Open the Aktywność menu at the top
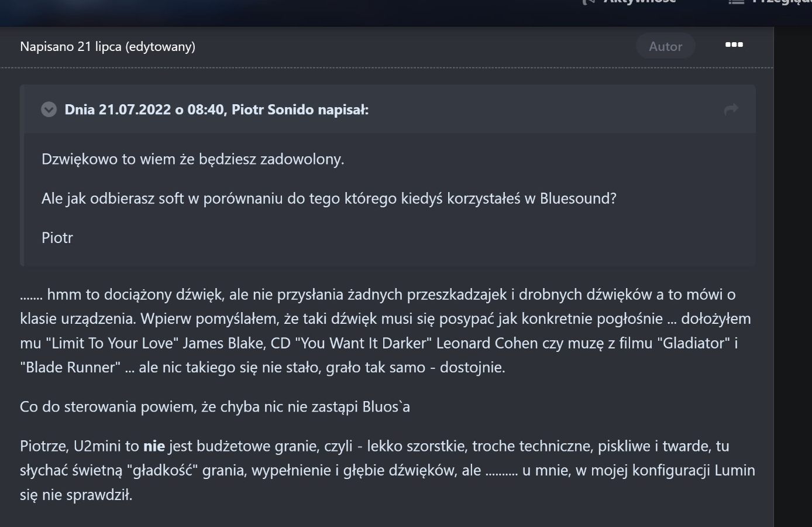This screenshot has width=812, height=527. point(639,2)
